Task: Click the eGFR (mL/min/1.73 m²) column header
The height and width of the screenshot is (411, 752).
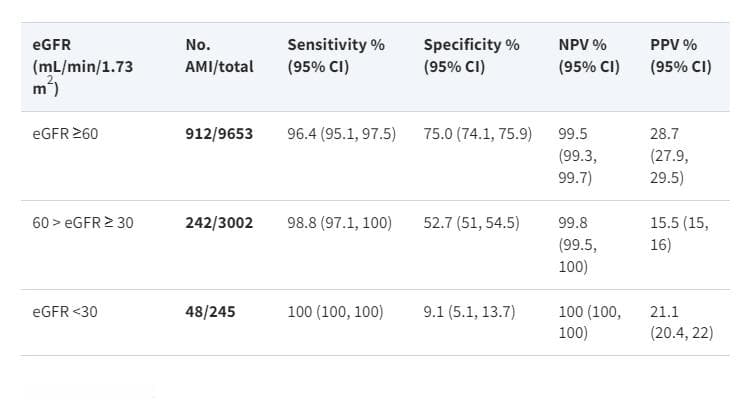Action: click(x=82, y=67)
